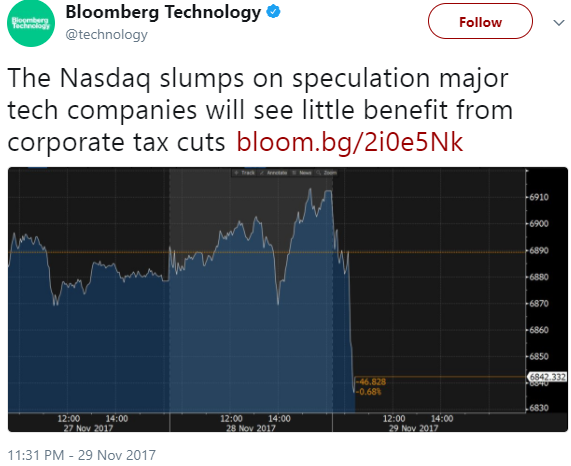Activate the Zoom chart tool
Screen dimensions: 571x466
tap(327, 173)
